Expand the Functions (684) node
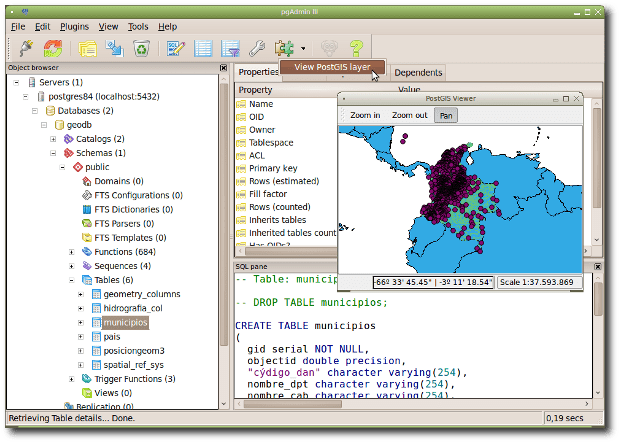 click(72, 252)
